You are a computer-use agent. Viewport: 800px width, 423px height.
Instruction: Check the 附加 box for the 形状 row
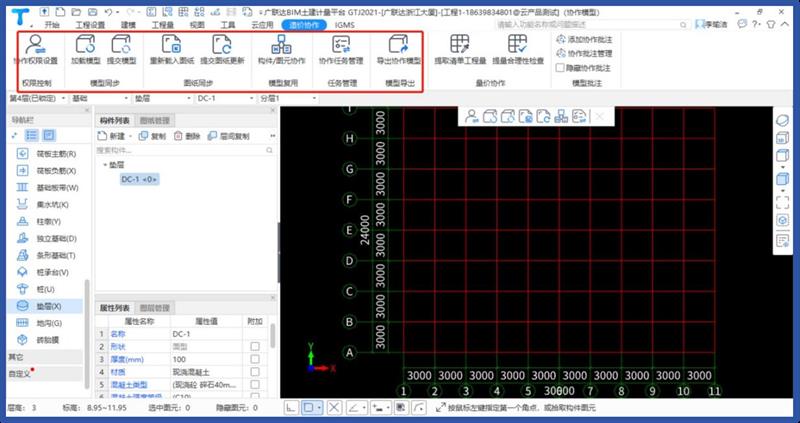click(x=255, y=346)
